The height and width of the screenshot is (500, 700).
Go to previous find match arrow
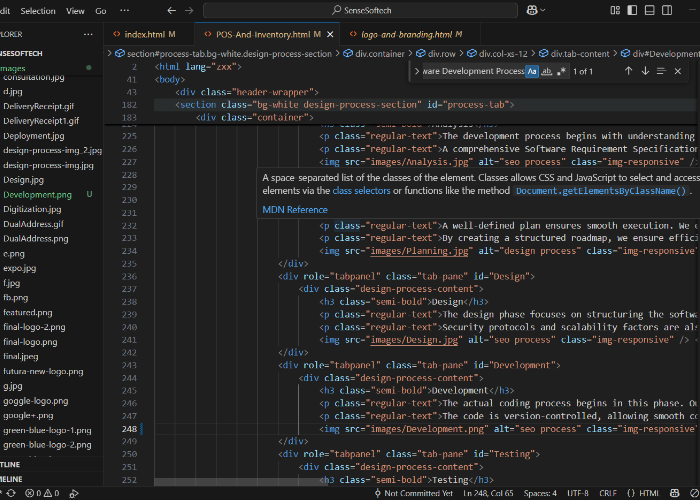point(629,71)
